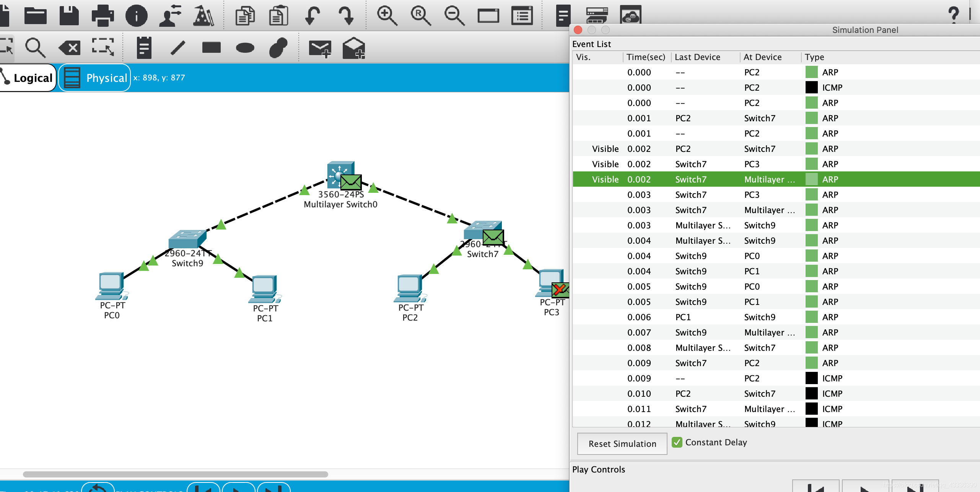Select the 0.008 Multilayer to Switch7 event
The height and width of the screenshot is (492, 980).
(776, 348)
